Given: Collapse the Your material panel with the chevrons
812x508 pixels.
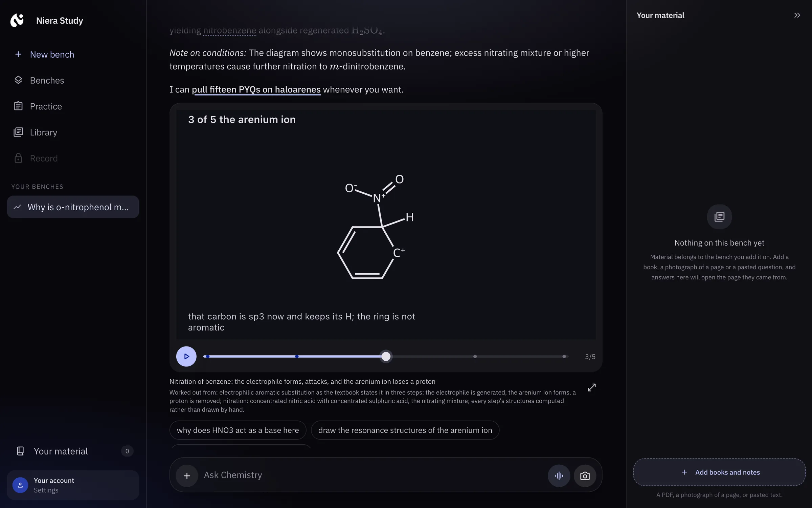Looking at the screenshot, I should coord(797,15).
